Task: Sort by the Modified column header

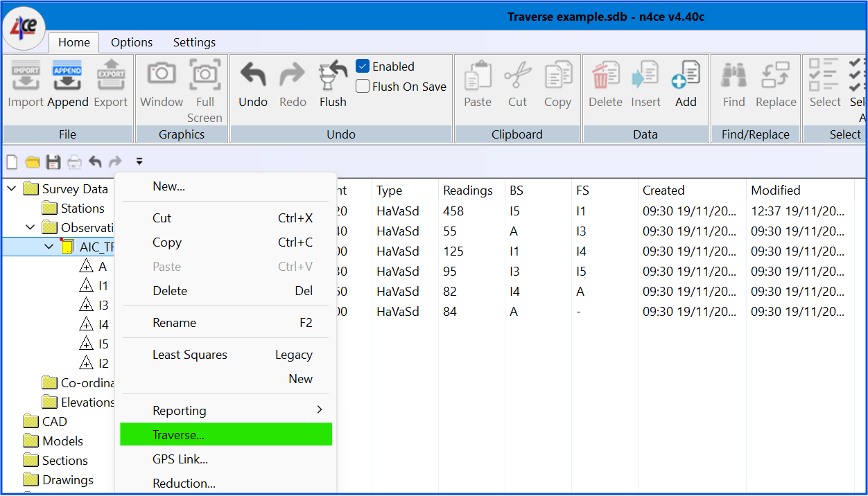Action: point(800,190)
